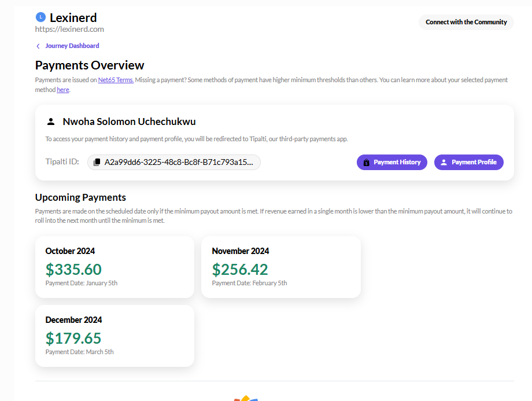Go back to Journey Dashboard link

[x=72, y=46]
